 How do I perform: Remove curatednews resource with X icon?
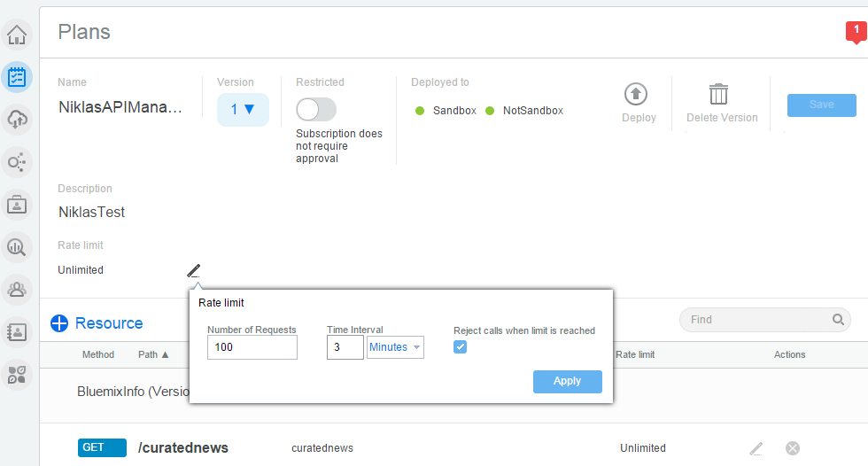pyautogui.click(x=793, y=448)
